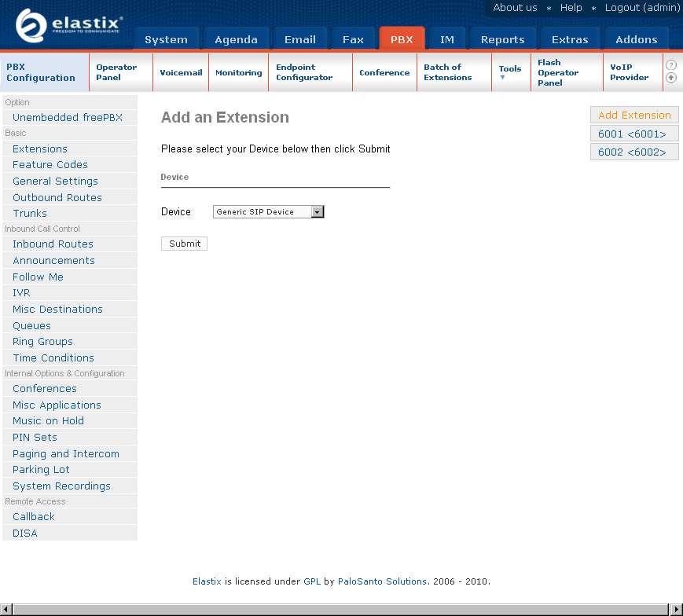Open the help question mark icon
Screen dimensions: 683x616
coord(670,65)
